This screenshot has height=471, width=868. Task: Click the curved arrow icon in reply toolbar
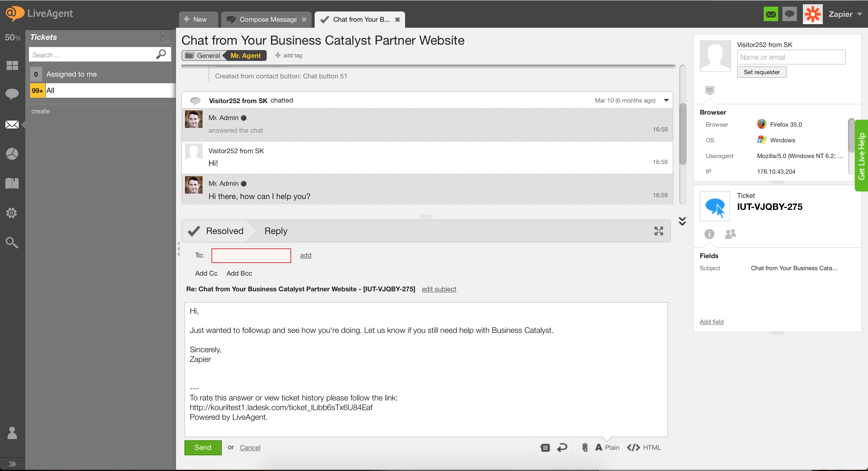pos(562,448)
